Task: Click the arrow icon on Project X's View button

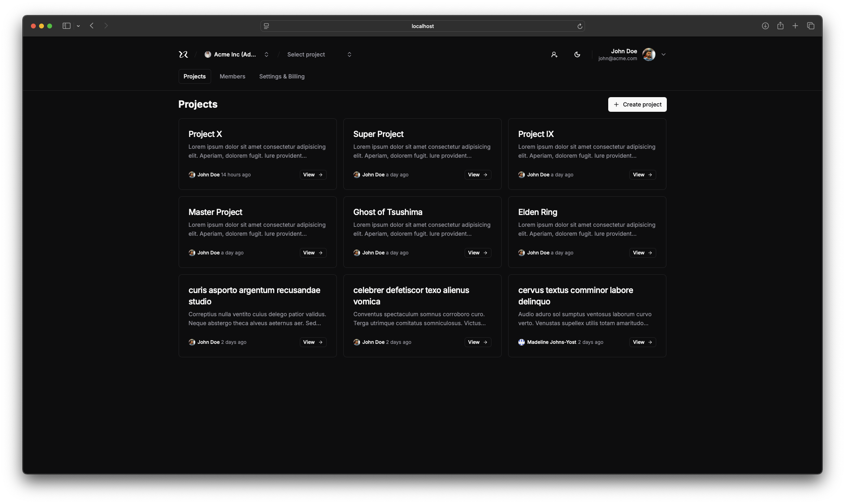Action: 320,175
